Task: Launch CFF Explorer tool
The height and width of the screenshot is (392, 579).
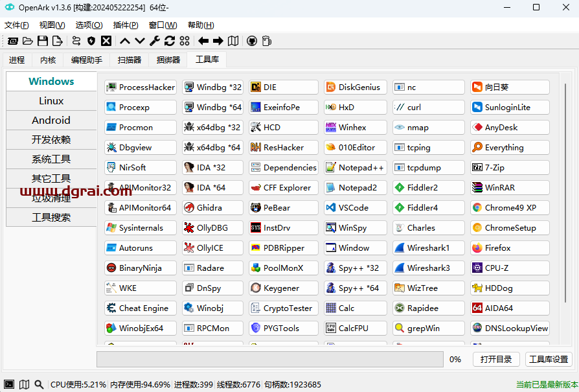Action: point(284,188)
